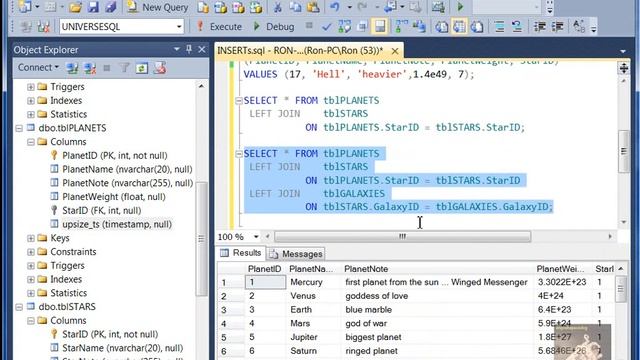640x360 pixels.
Task: Click the green Start arrow in top toolbar
Action: coord(460,7)
